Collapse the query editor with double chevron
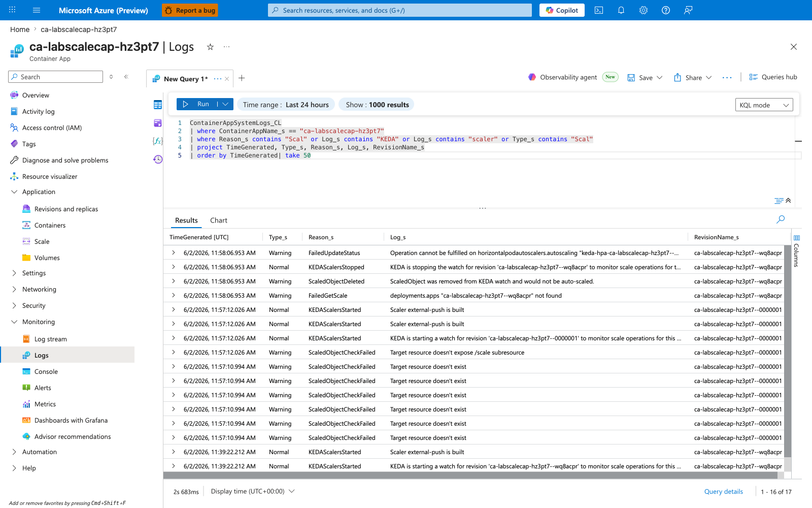The height and width of the screenshot is (508, 812). 788,201
